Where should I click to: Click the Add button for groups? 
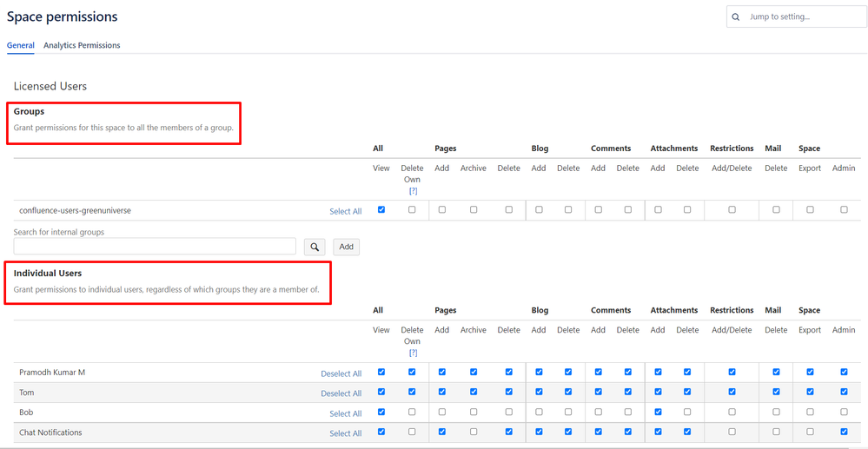346,247
